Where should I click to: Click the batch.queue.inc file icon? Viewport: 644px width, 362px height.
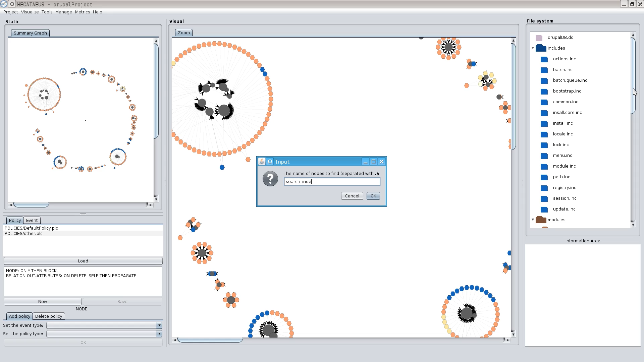pos(544,81)
